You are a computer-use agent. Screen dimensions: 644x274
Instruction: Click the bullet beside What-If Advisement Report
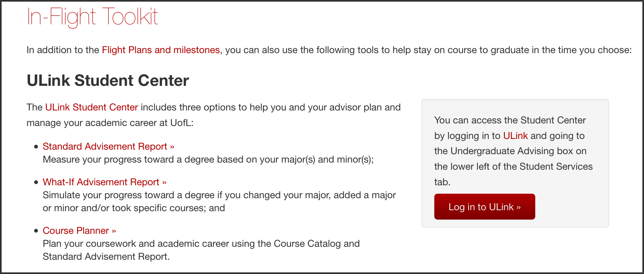36,182
